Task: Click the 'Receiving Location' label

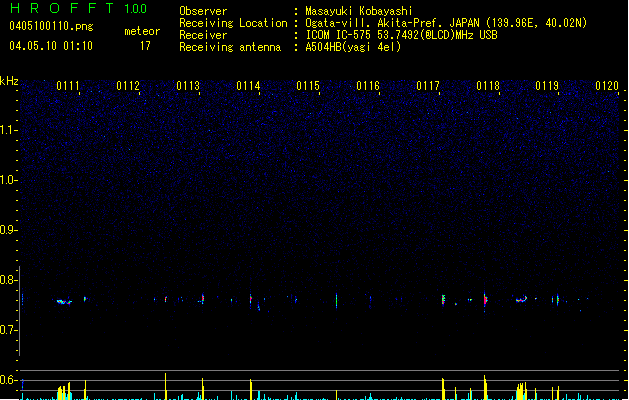Action: [233, 23]
